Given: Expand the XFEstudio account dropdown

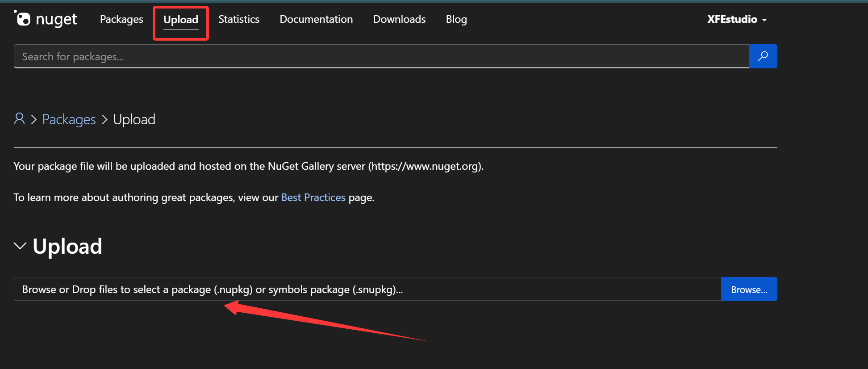Looking at the screenshot, I should [x=737, y=19].
